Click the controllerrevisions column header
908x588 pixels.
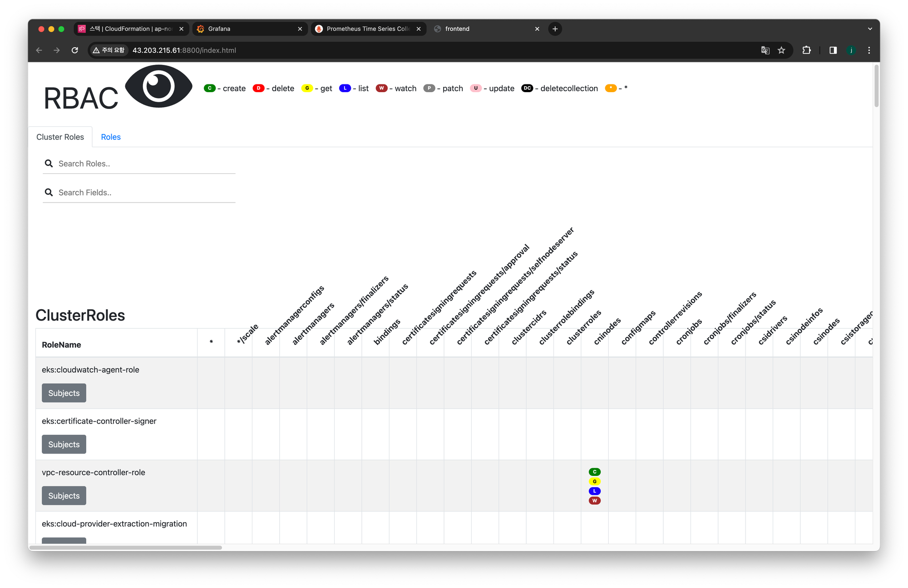675,318
